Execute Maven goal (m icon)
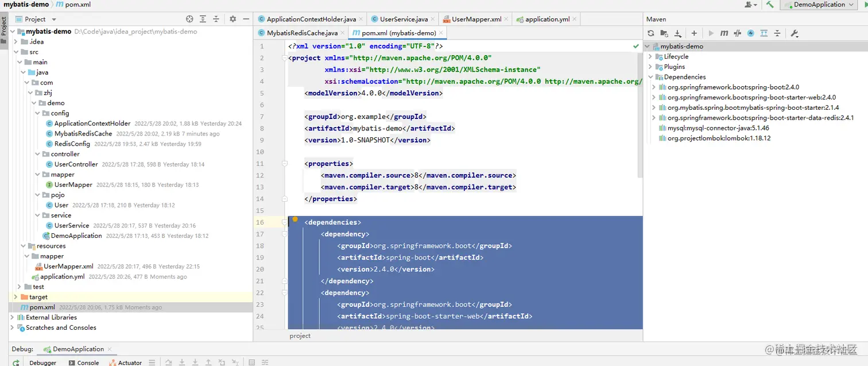This screenshot has width=868, height=366. pos(724,33)
